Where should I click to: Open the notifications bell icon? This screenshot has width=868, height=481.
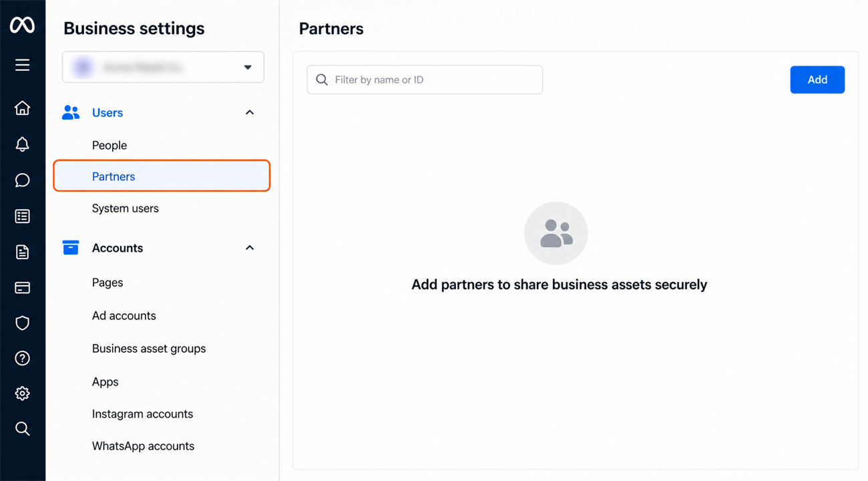(22, 144)
